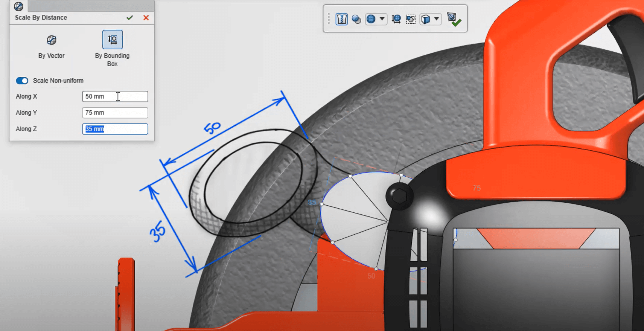Click the Along Y value field
Viewport: 644px width, 331px height.
(115, 113)
